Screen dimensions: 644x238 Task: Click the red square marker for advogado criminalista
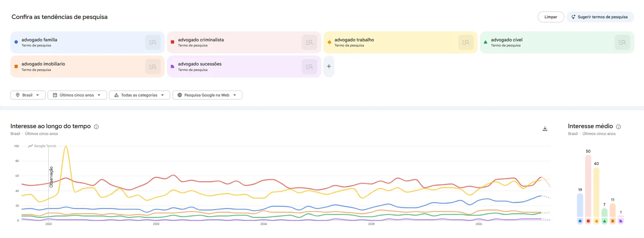(x=173, y=42)
